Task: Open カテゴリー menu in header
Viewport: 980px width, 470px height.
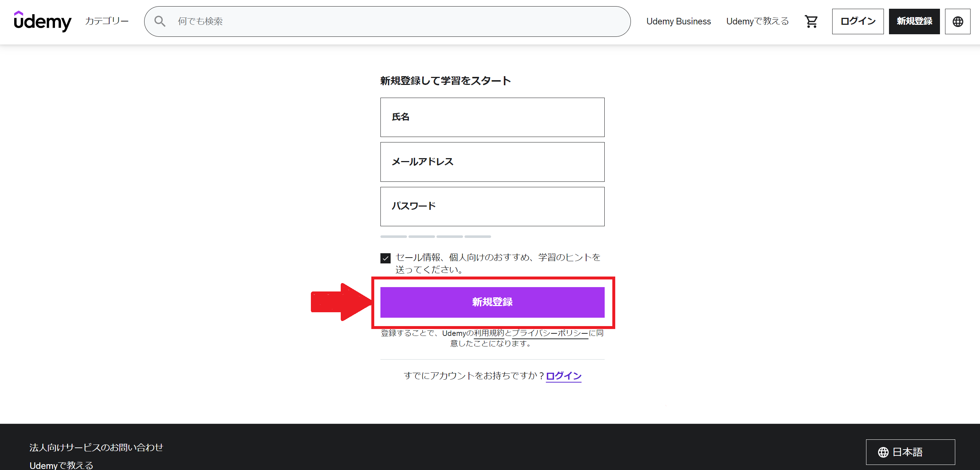Action: pyautogui.click(x=107, y=21)
